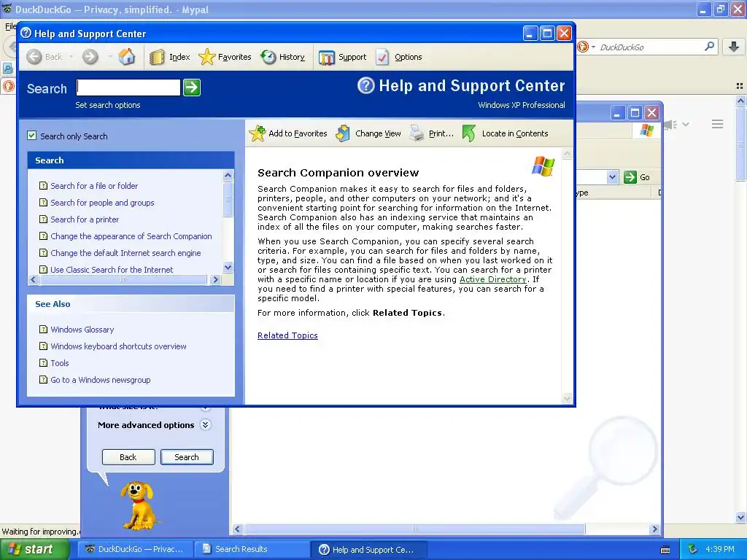Click the Search Results horizontal scrollbar thumb
This screenshot has width=747, height=560.
tap(414, 529)
